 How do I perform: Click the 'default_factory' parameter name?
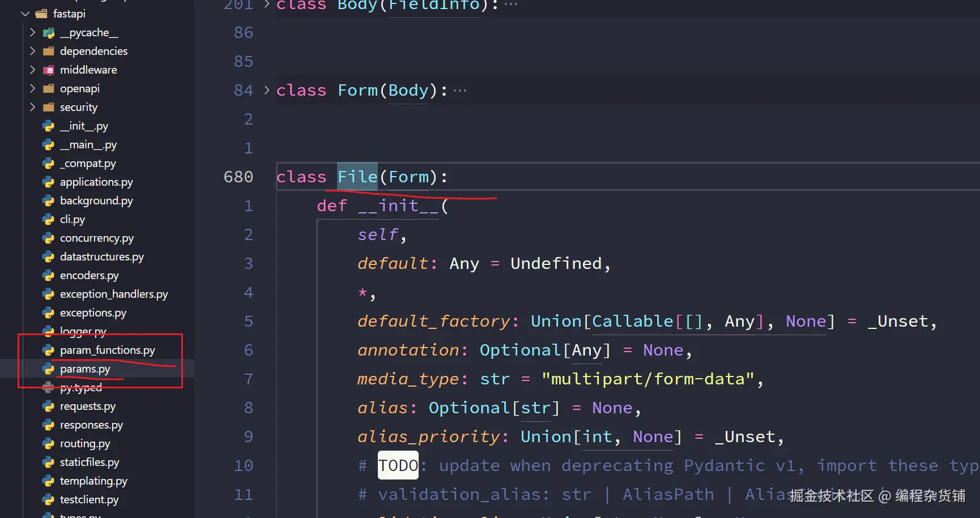(434, 321)
